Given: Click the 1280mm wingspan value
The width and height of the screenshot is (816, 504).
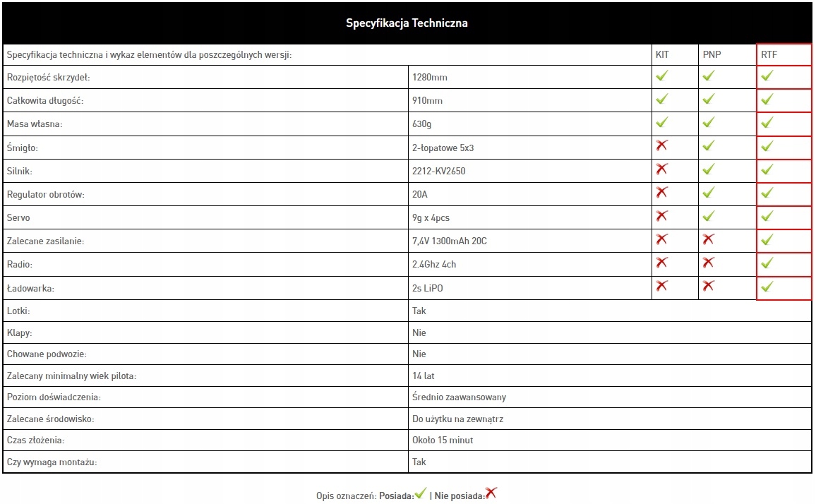Looking at the screenshot, I should 430,77.
